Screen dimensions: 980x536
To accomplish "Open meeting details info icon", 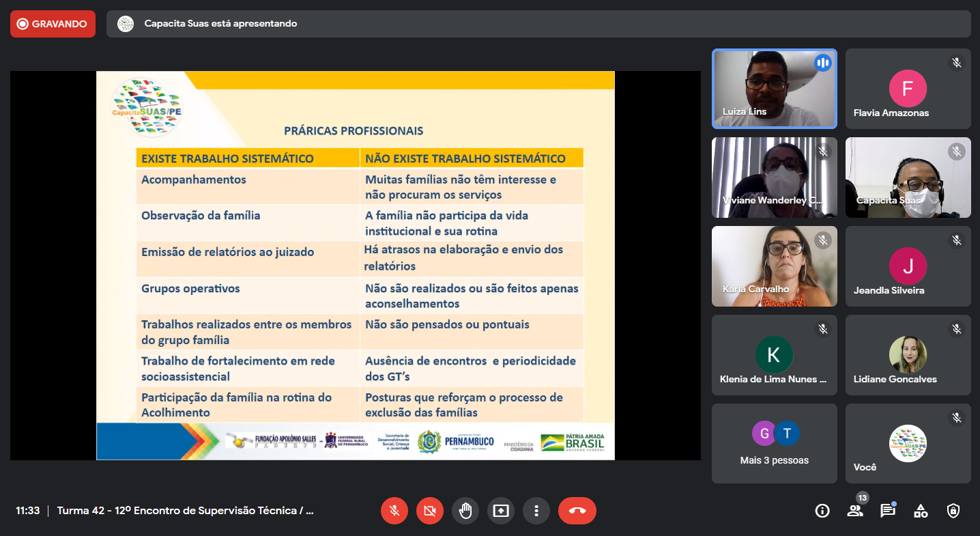I will click(822, 511).
